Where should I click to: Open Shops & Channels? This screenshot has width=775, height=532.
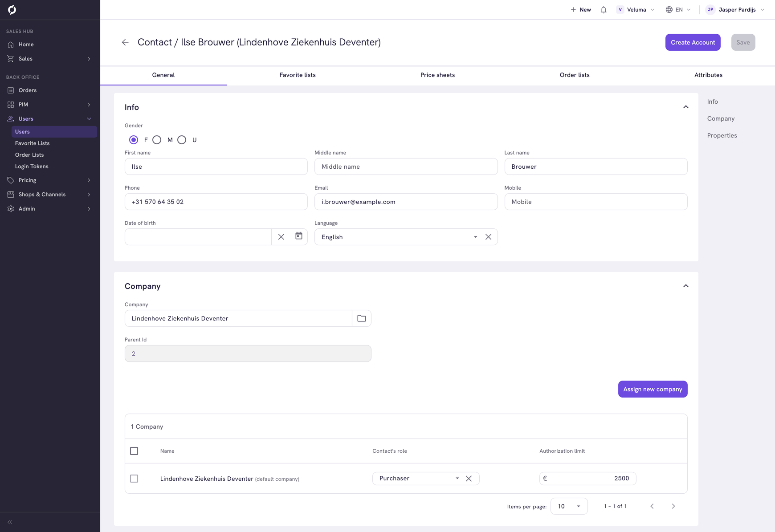pos(42,195)
